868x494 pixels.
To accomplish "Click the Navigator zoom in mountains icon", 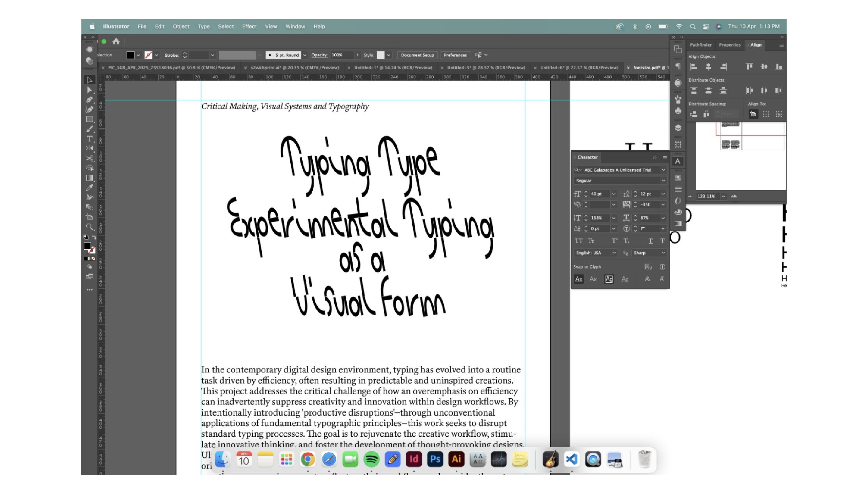I will [x=734, y=196].
